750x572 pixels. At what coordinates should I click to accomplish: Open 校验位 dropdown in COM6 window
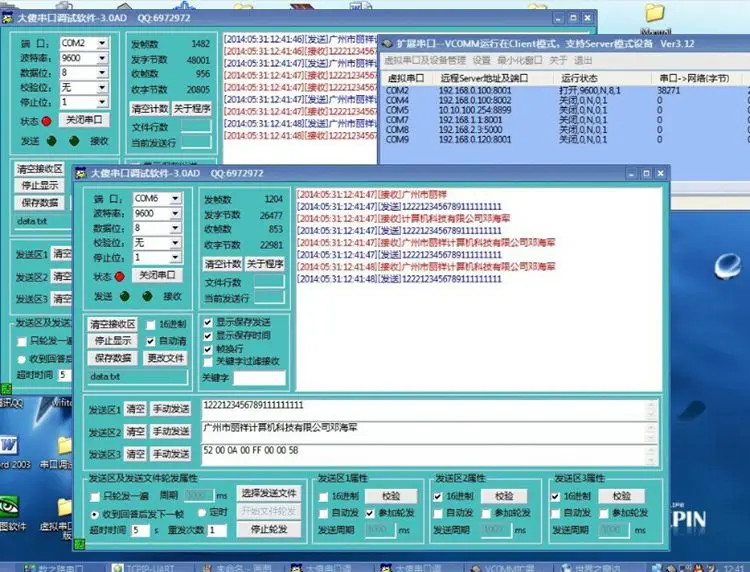point(176,243)
